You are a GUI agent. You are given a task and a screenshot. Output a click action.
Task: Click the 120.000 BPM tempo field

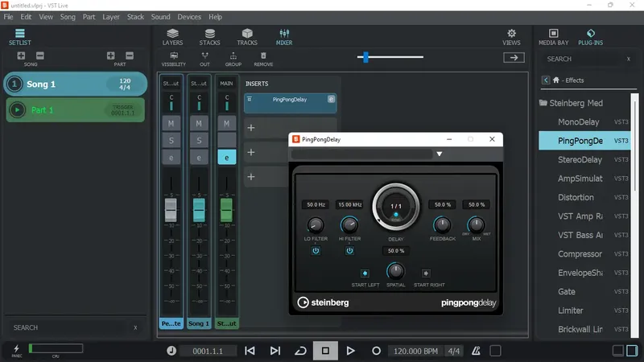pos(415,351)
